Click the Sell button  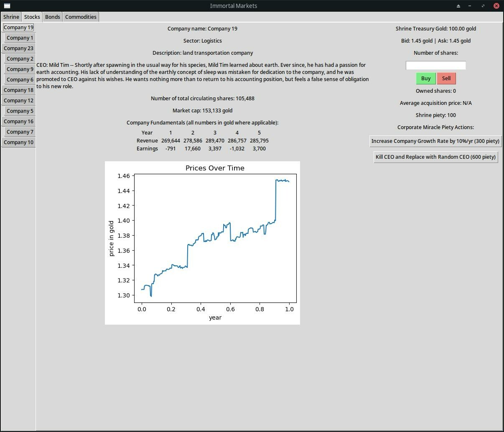pos(446,78)
